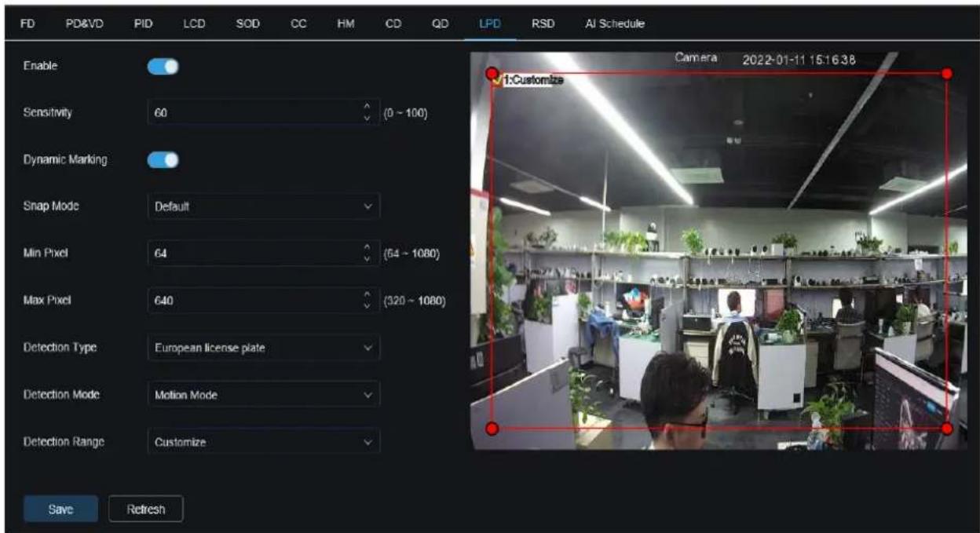Screen dimensions: 980x533
Task: Open the AI Schedule tab
Action: pos(615,24)
